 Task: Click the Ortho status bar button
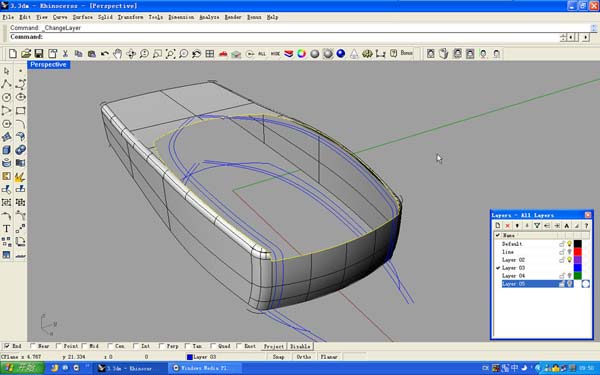303,357
